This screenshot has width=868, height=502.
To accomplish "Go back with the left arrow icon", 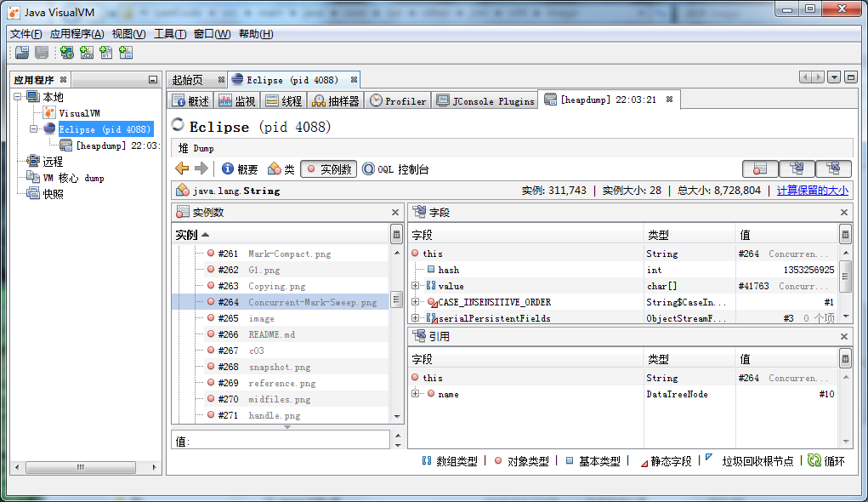I will point(182,168).
